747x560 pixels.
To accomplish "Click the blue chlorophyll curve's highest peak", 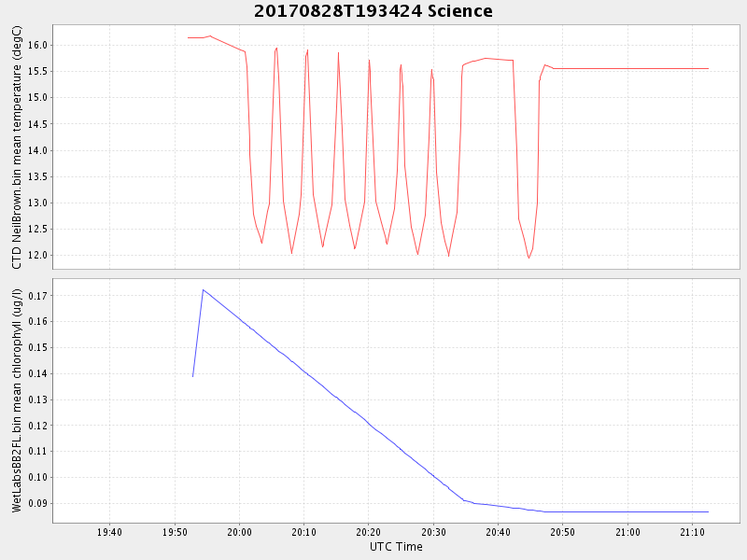I will (203, 289).
